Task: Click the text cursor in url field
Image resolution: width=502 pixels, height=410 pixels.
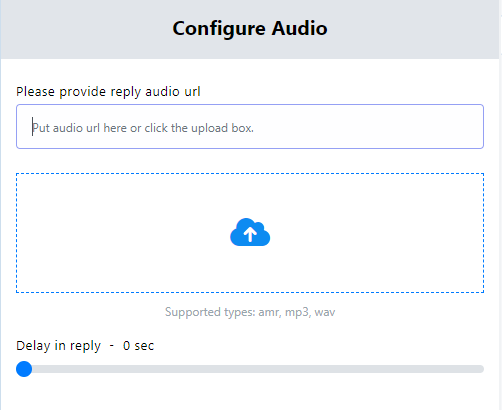Action: (32, 127)
